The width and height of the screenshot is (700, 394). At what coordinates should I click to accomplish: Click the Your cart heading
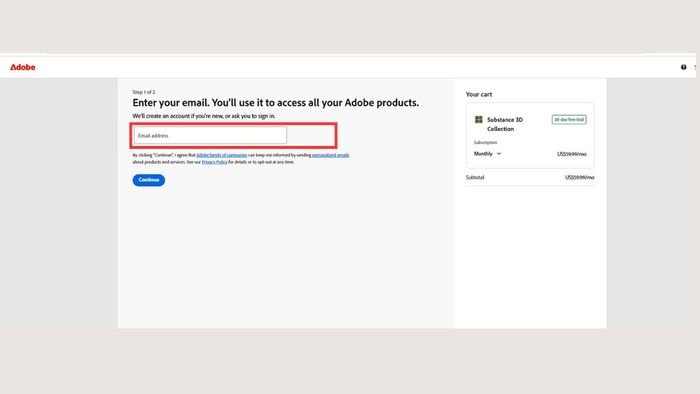point(479,95)
